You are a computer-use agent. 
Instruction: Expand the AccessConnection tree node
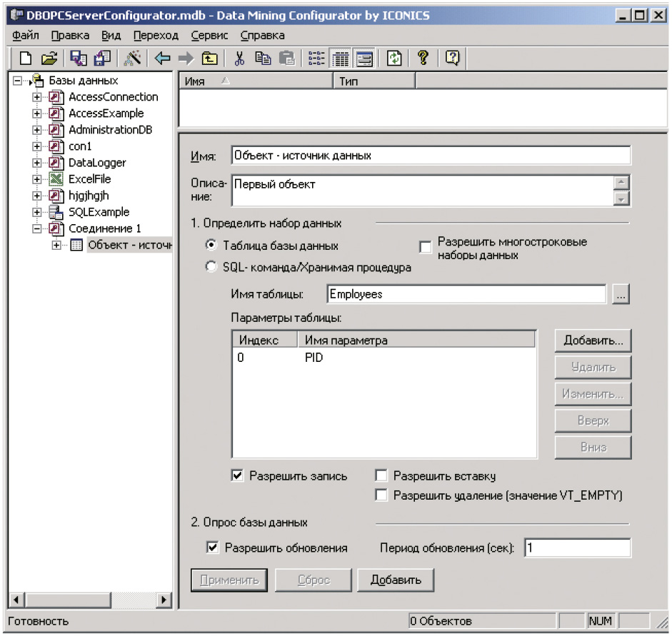(x=37, y=97)
